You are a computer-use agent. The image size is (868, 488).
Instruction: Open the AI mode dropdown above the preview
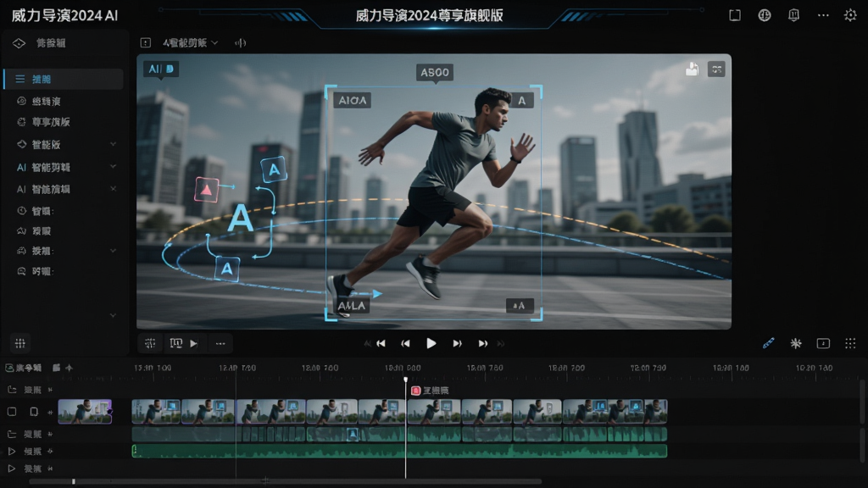(x=191, y=42)
